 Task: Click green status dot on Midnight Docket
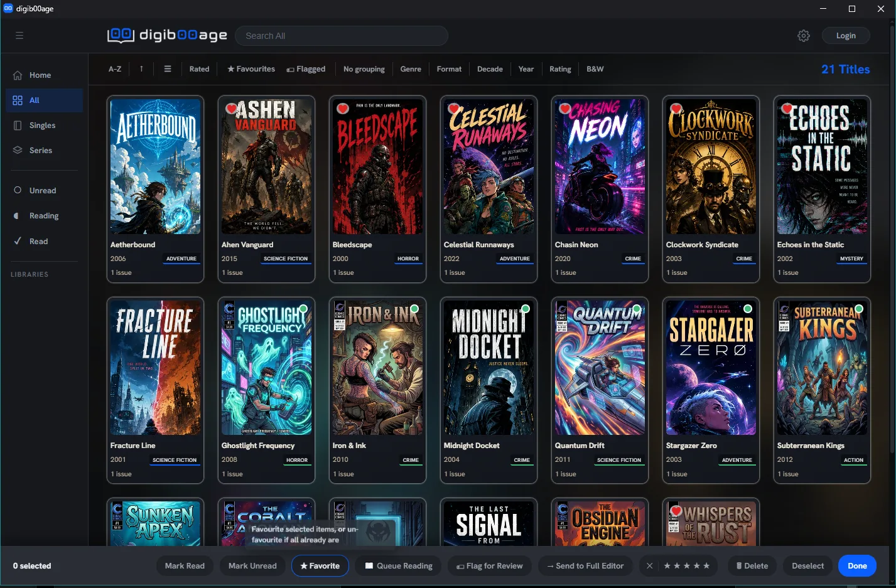click(x=526, y=309)
